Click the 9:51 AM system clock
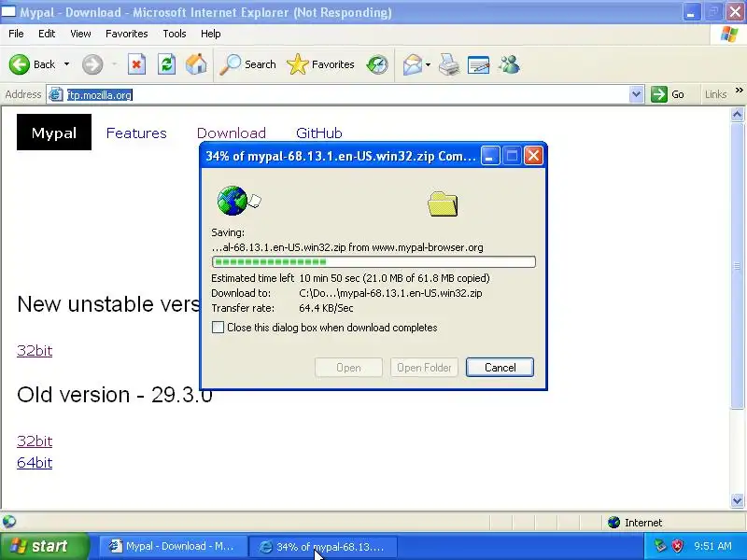 [x=712, y=546]
